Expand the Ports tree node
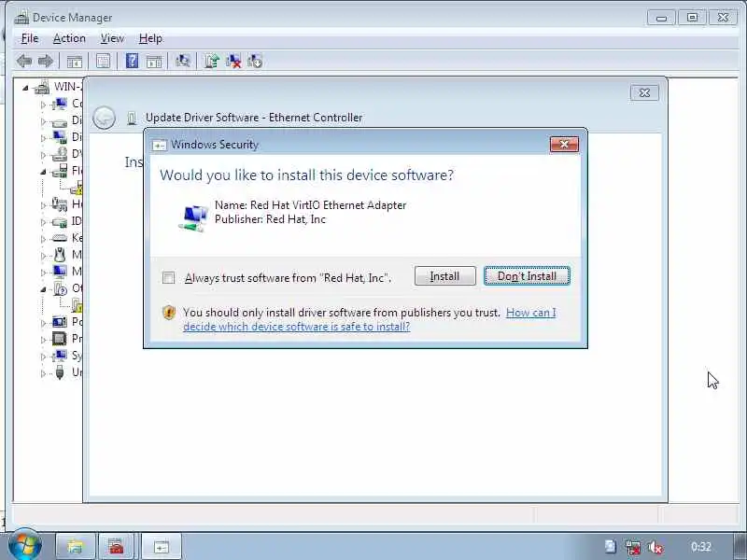Image resolution: width=747 pixels, height=560 pixels. [43, 323]
